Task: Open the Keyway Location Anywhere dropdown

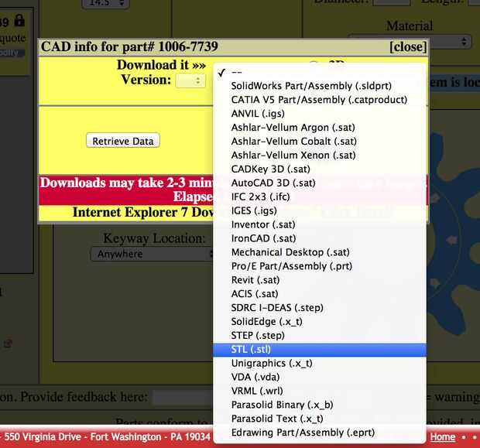Action: (x=152, y=254)
